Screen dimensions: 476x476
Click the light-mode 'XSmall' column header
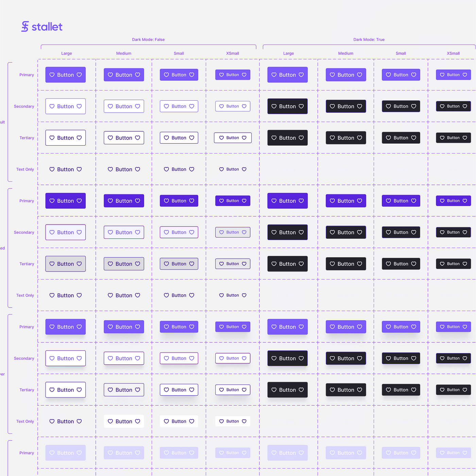click(233, 53)
